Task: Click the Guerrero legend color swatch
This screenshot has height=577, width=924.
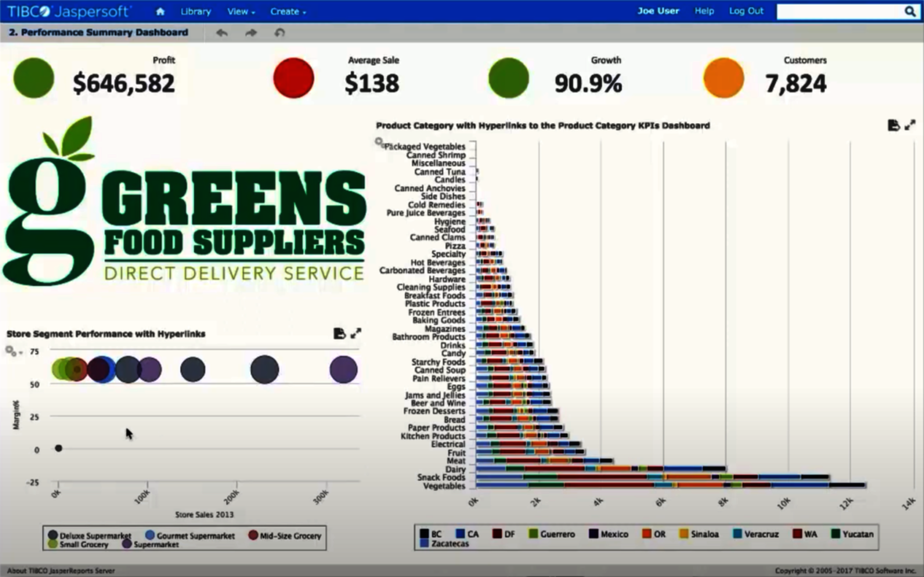Action: [x=533, y=533]
